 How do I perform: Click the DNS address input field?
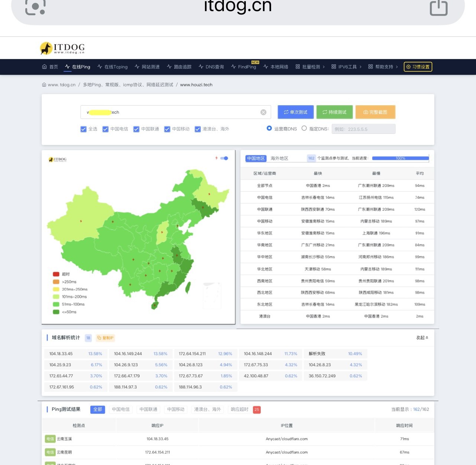363,129
